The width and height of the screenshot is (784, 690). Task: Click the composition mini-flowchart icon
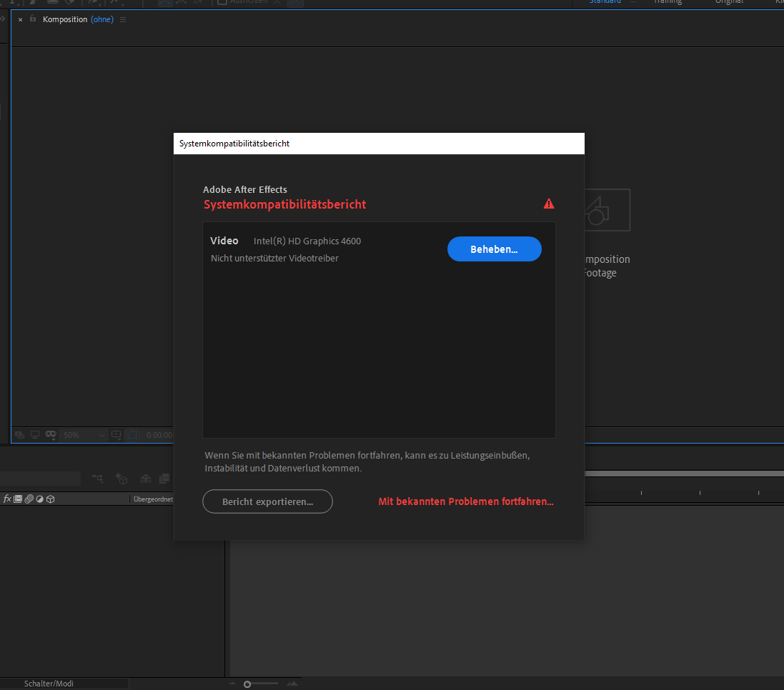click(x=97, y=479)
